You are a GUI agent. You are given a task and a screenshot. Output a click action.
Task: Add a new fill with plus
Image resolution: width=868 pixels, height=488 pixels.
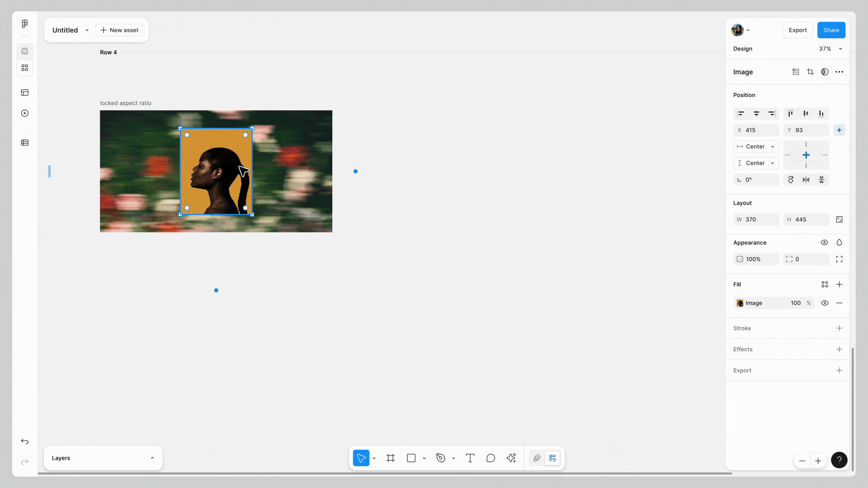pos(839,285)
